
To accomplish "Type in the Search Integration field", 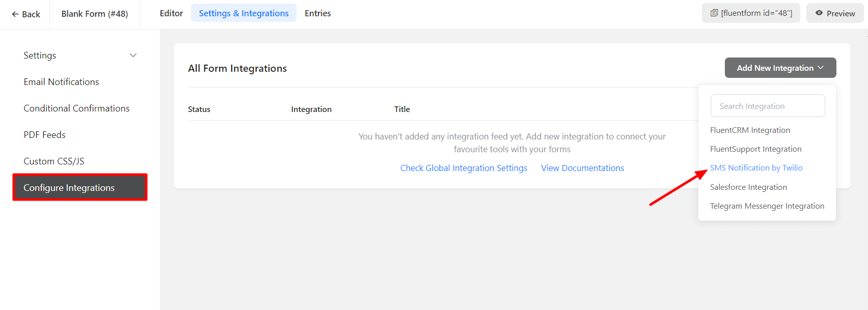I will (767, 106).
